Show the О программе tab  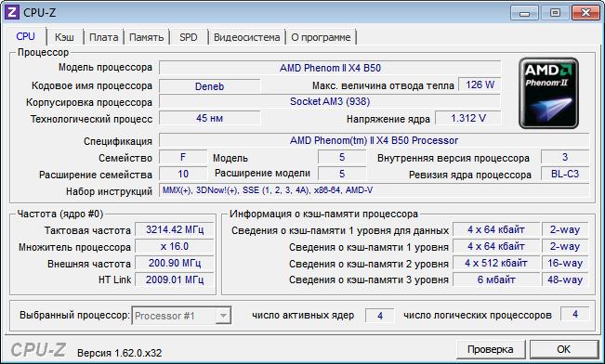coord(321,37)
